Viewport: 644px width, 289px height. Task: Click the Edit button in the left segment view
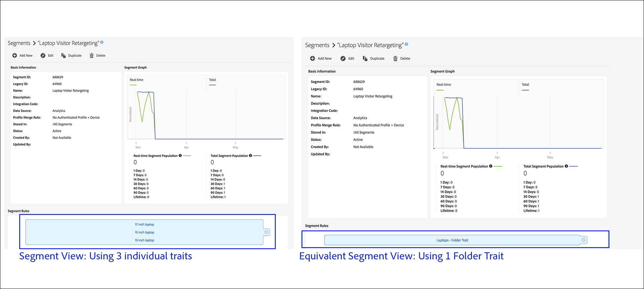tap(50, 55)
